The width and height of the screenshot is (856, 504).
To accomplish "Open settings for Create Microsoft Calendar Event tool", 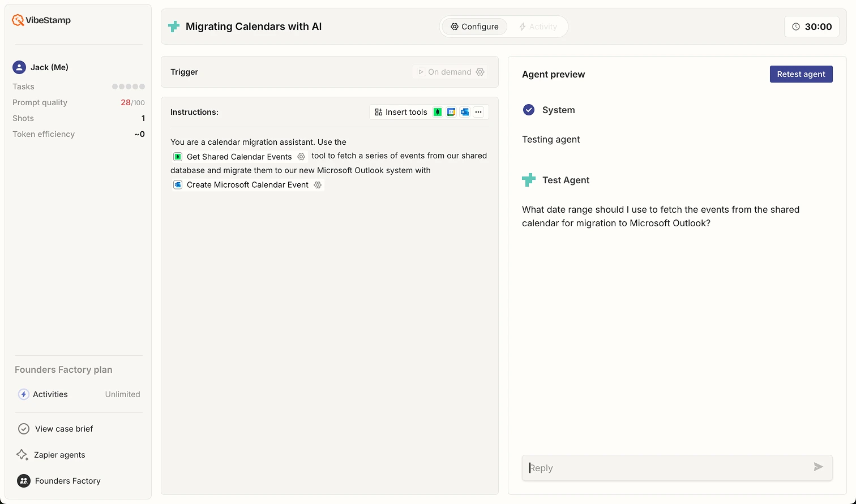I will click(317, 185).
